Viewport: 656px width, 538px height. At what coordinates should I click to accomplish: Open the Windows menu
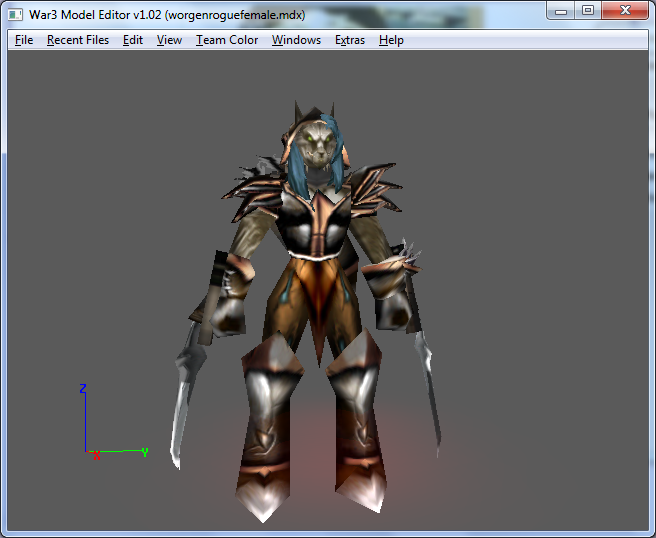coord(296,40)
